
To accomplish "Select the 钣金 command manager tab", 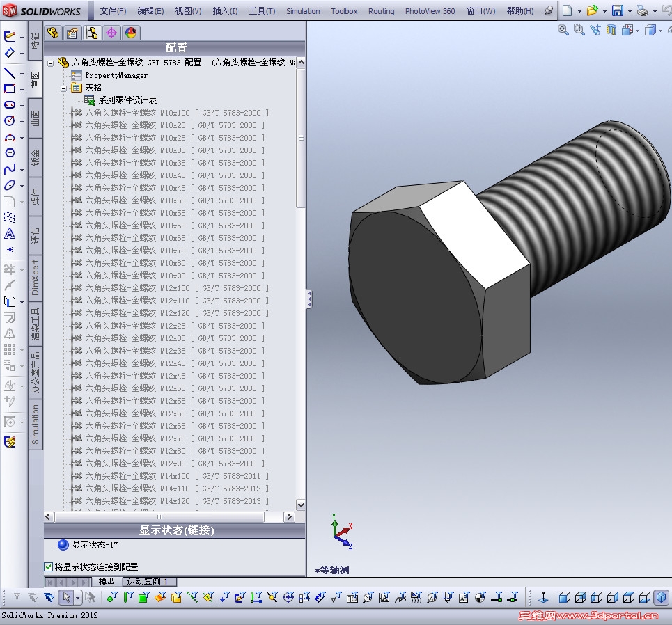I will click(36, 157).
